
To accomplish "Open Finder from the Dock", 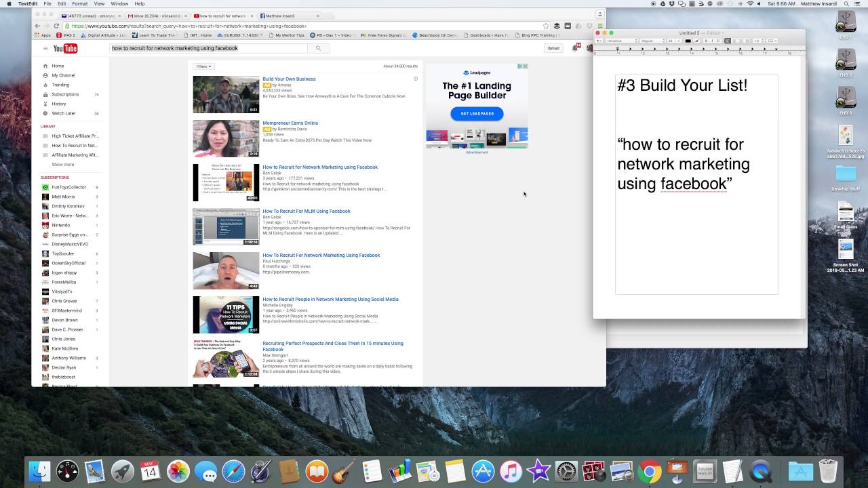I will 39,470.
